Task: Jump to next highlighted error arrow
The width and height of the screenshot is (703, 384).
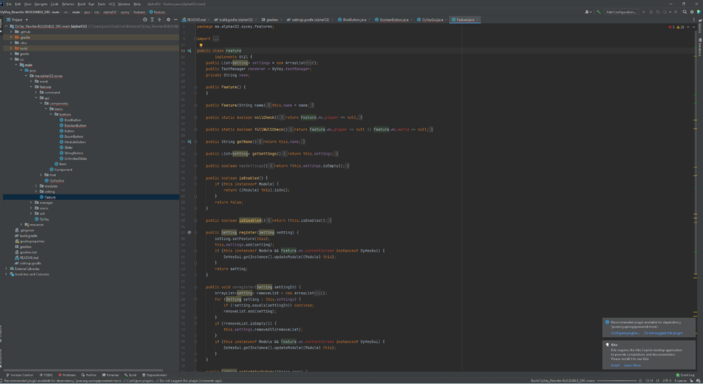Action: point(694,27)
